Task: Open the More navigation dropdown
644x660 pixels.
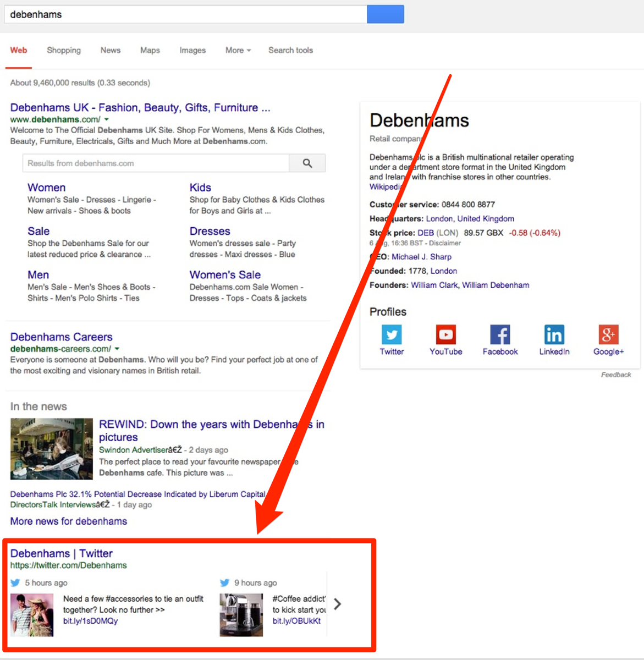Action: (237, 50)
